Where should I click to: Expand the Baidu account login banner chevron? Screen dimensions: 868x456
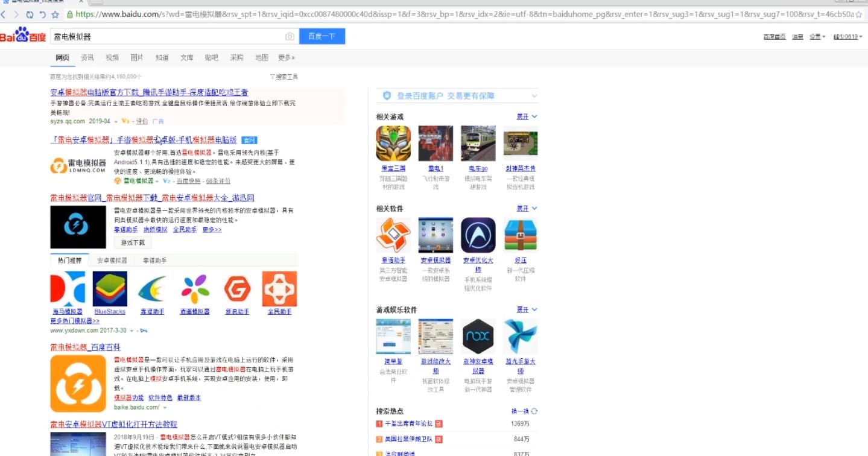pos(534,96)
